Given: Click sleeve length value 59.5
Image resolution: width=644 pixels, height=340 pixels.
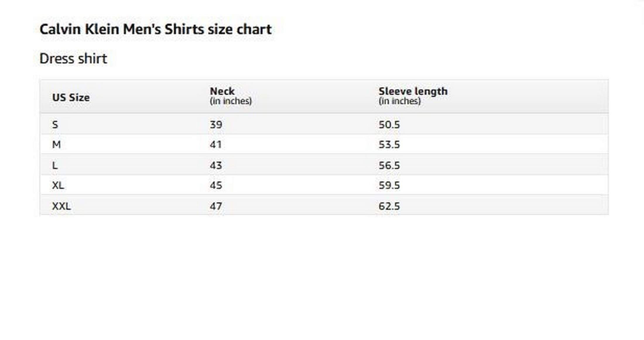Looking at the screenshot, I should pyautogui.click(x=389, y=185).
